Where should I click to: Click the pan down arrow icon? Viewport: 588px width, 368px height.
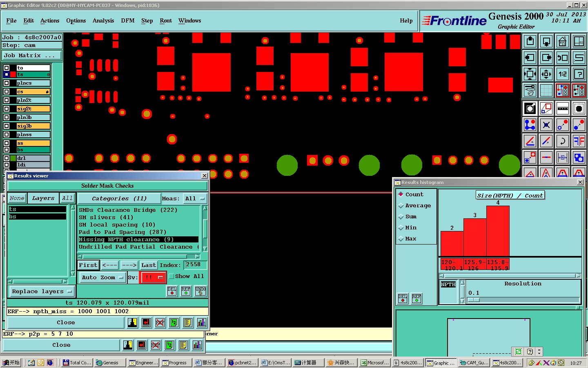pyautogui.click(x=546, y=41)
